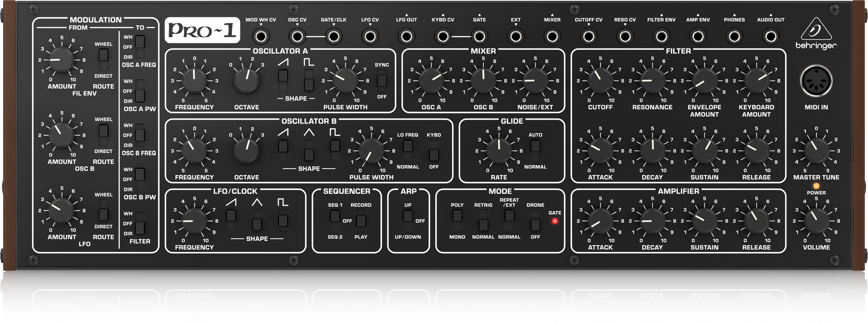
Task: Adjust Oscillator B PULSE WIDTH knob
Action: point(372,150)
